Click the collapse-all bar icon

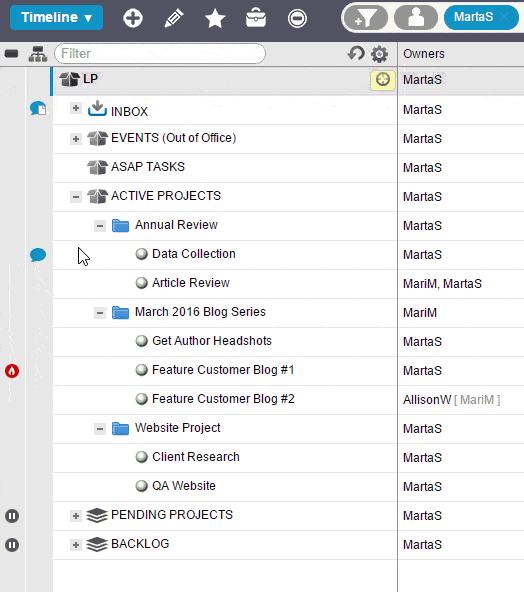pos(11,54)
